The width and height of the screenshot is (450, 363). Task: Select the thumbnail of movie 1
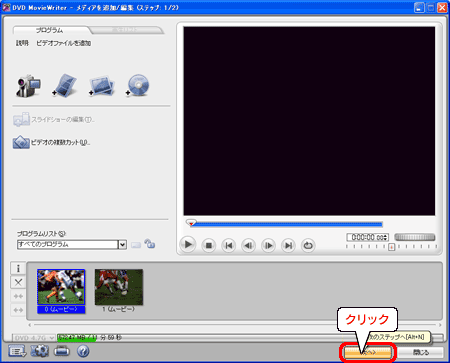click(x=119, y=287)
